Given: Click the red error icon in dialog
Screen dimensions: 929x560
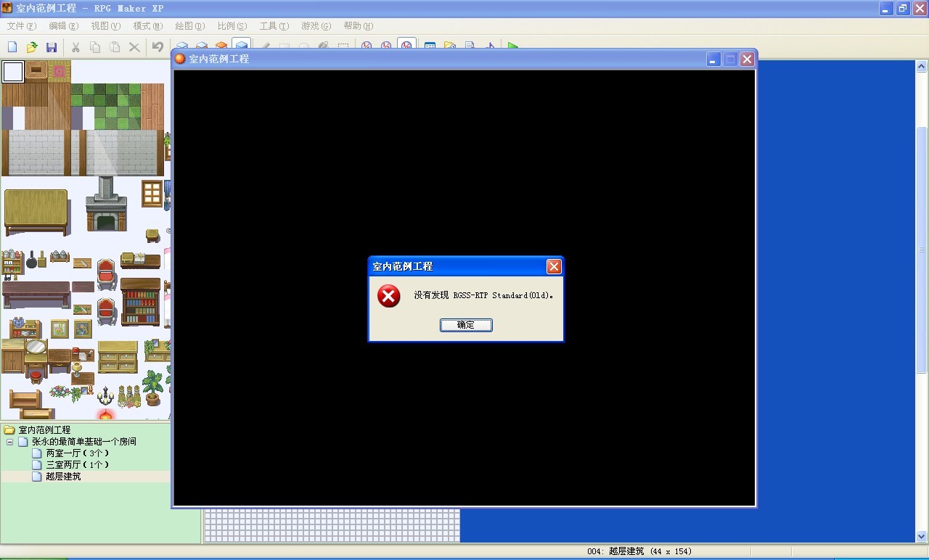Looking at the screenshot, I should point(390,296).
